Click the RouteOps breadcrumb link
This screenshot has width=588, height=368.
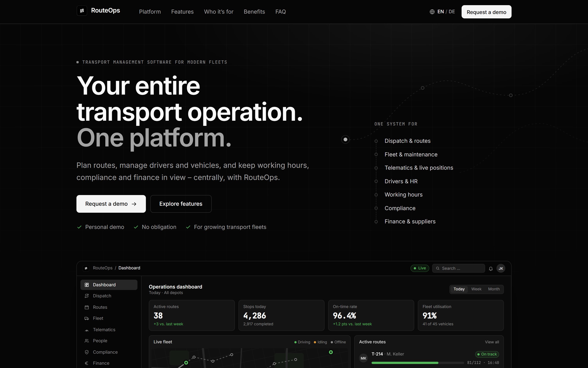[x=103, y=268]
